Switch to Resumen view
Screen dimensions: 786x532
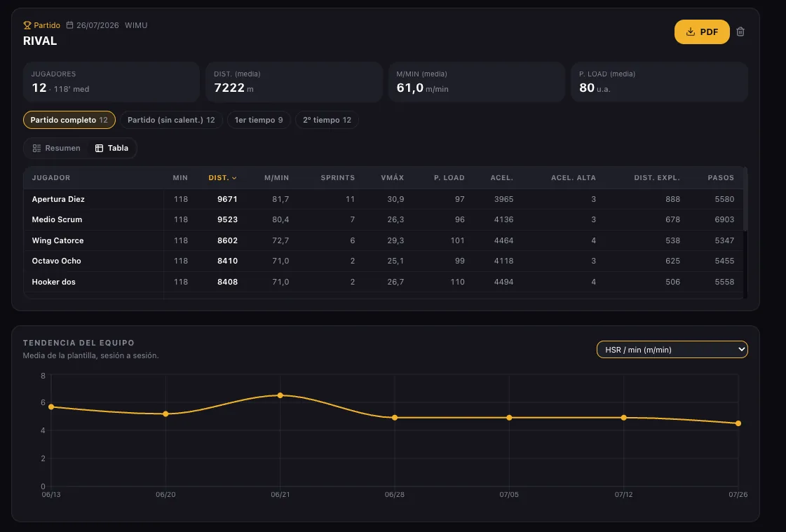point(56,149)
